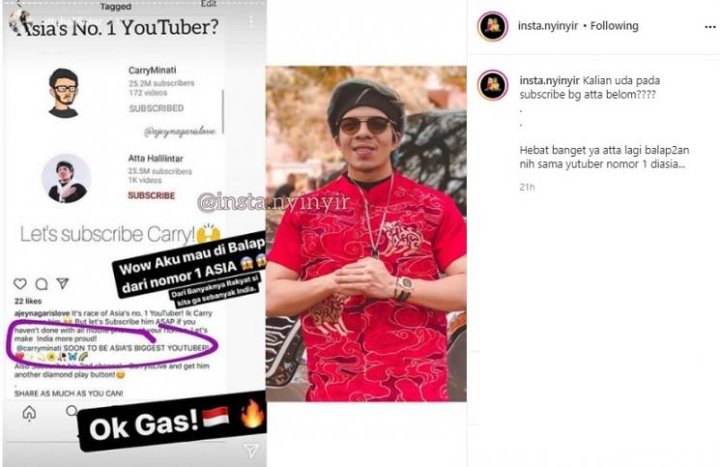Tap the story send arrow icon
This screenshot has height=467, width=720.
coord(251,450)
